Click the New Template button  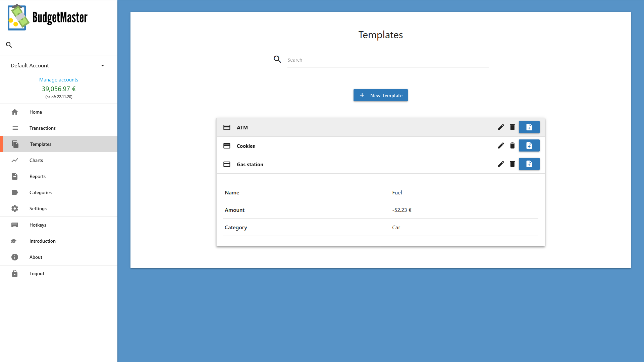click(380, 95)
